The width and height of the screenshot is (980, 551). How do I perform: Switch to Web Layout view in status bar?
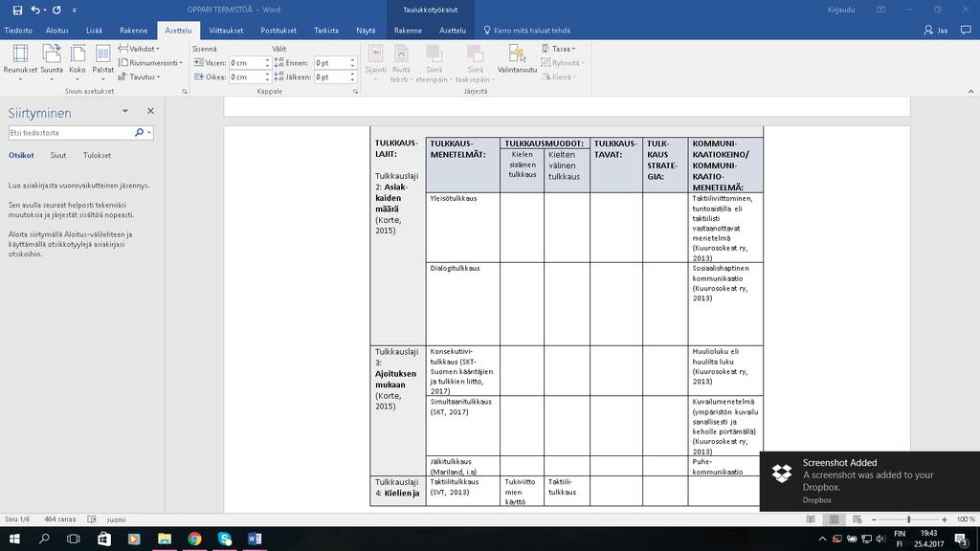[x=857, y=519]
